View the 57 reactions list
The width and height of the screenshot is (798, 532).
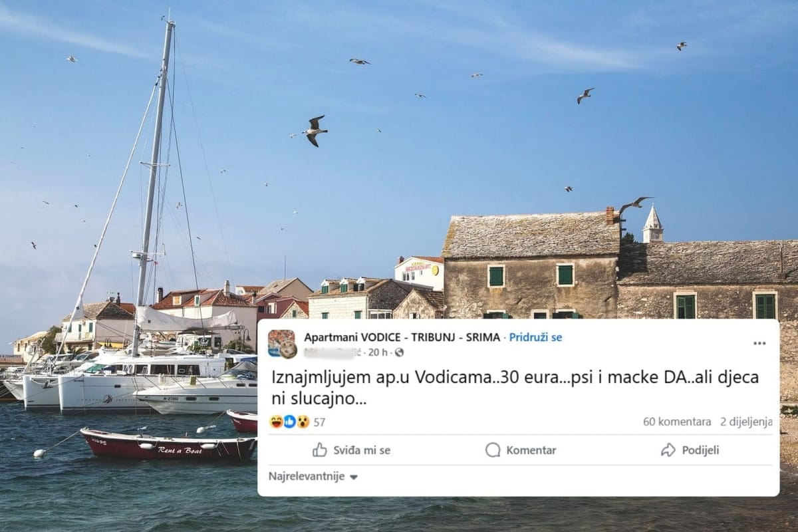319,422
